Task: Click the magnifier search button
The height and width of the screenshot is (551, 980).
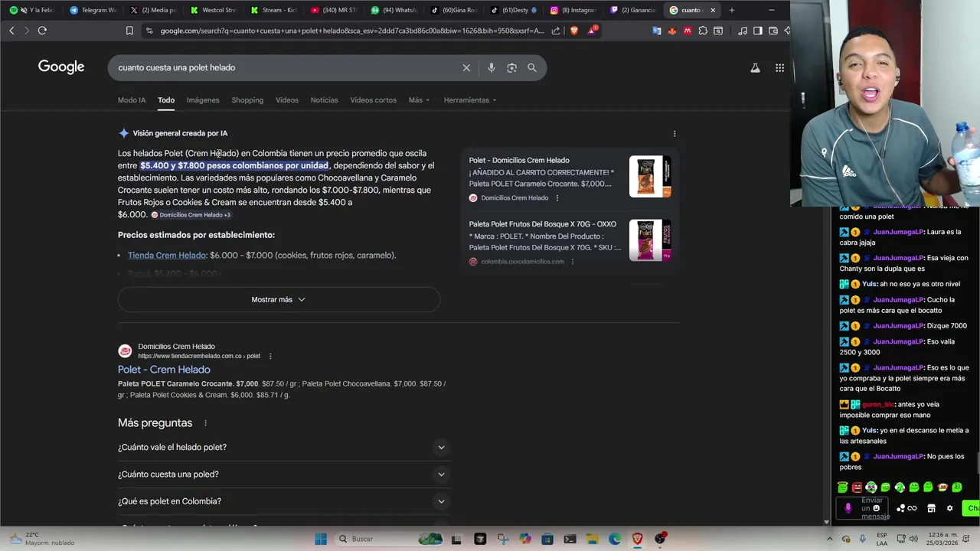Action: (532, 67)
